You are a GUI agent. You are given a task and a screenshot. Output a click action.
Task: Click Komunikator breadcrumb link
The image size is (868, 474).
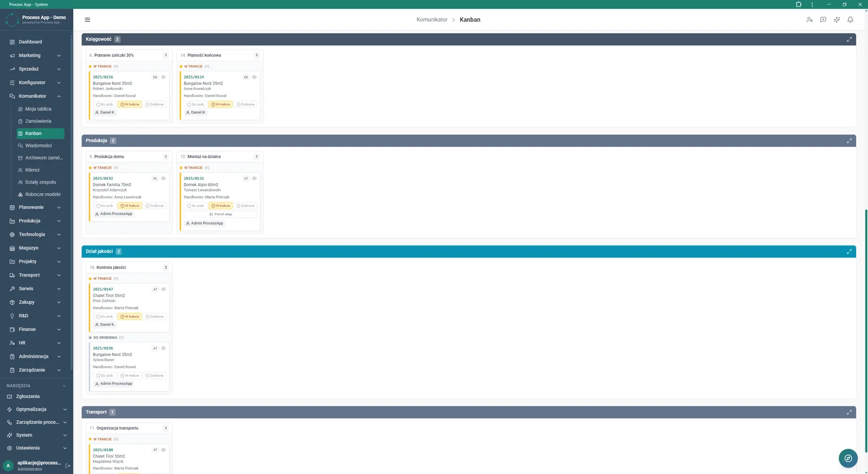pyautogui.click(x=432, y=20)
